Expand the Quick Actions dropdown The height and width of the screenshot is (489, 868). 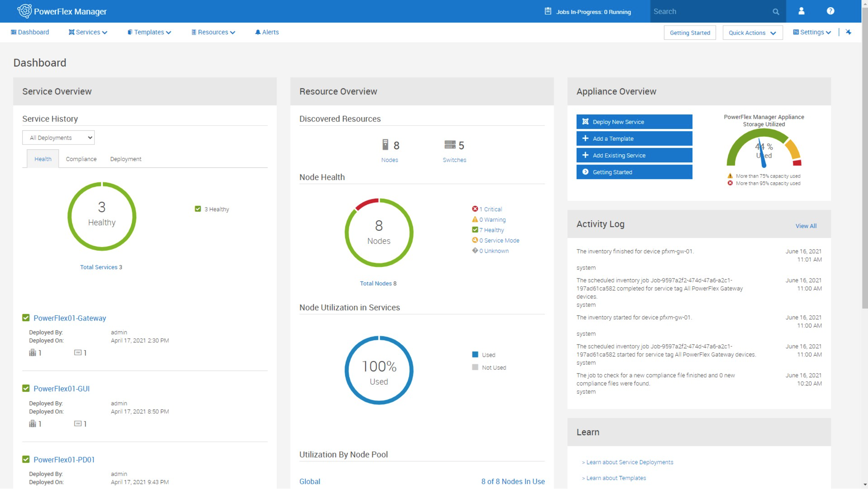pos(752,33)
